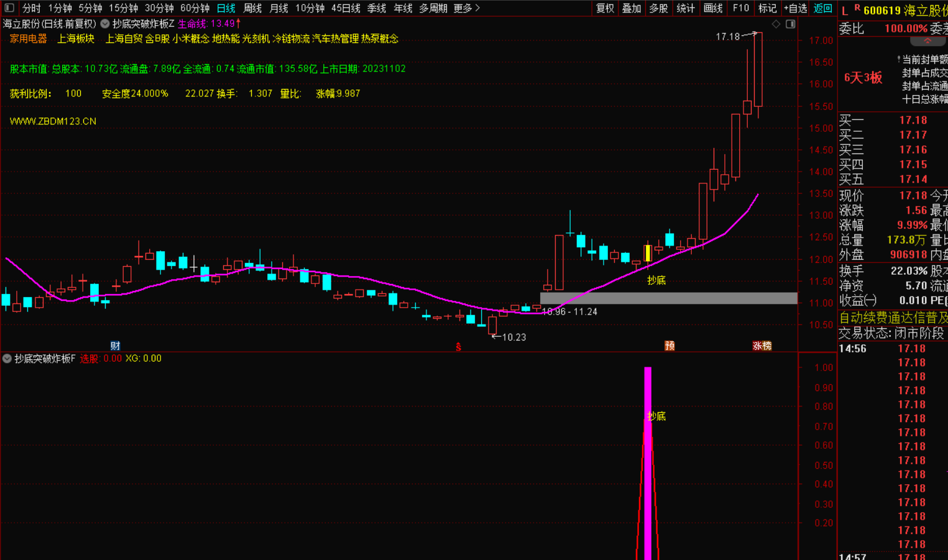This screenshot has width=948, height=560.
Task: Click the diamond icon above the price axis
Action: click(776, 24)
